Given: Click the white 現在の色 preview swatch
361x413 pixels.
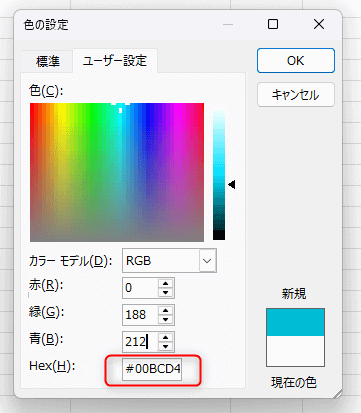Looking at the screenshot, I should [x=295, y=351].
